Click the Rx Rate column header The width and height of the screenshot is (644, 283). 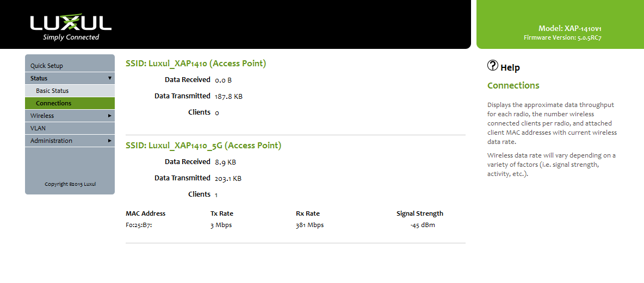click(x=308, y=213)
